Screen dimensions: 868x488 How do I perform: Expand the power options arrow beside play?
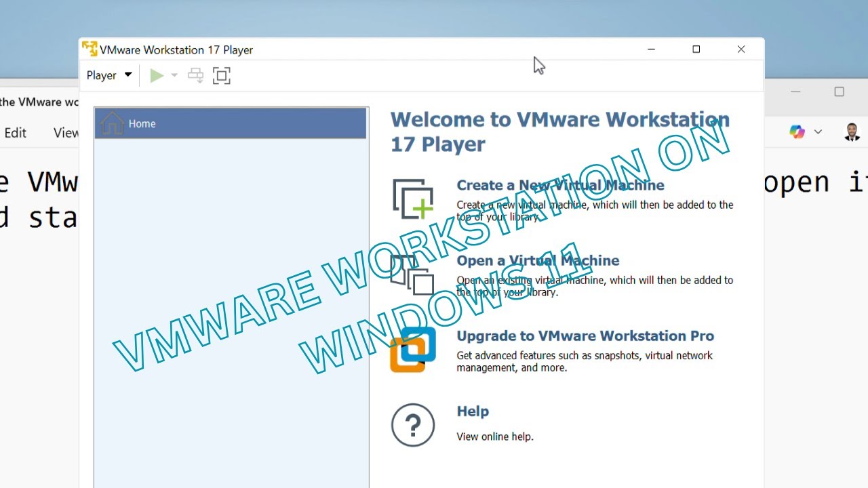click(x=174, y=75)
